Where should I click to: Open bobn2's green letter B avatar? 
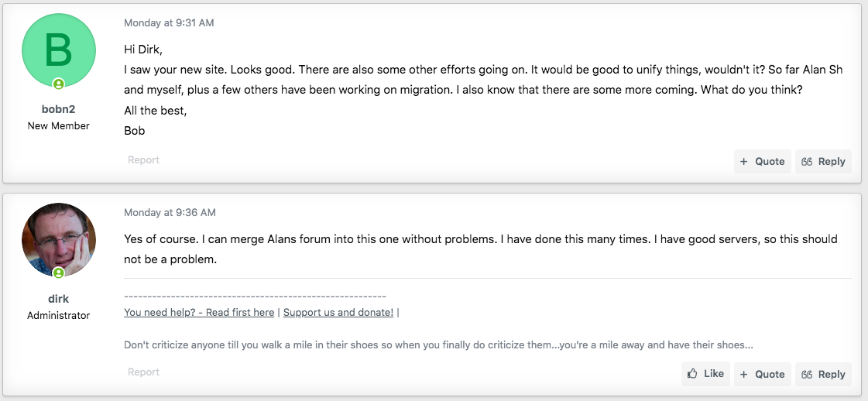[59, 50]
